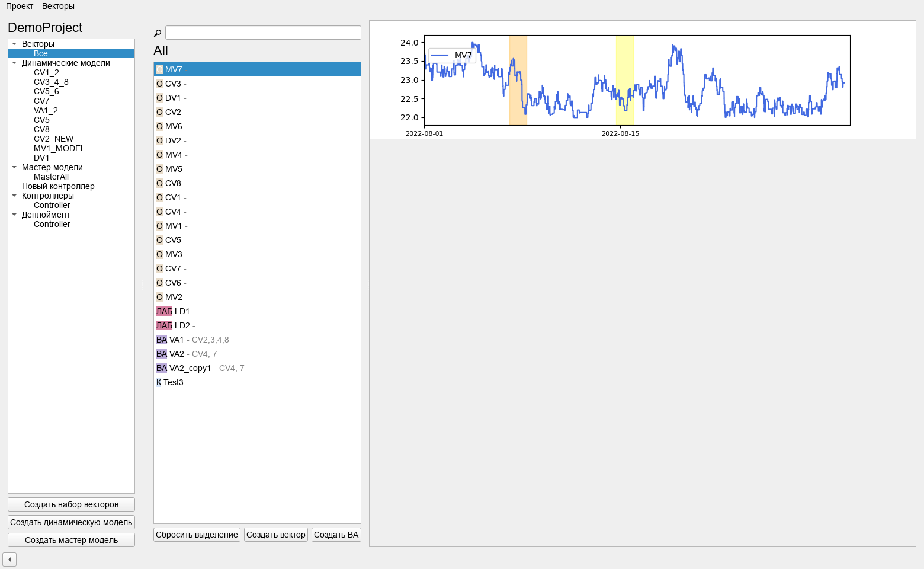Viewport: 924px width, 569px height.
Task: Click Создать динамическую модель button
Action: click(71, 522)
